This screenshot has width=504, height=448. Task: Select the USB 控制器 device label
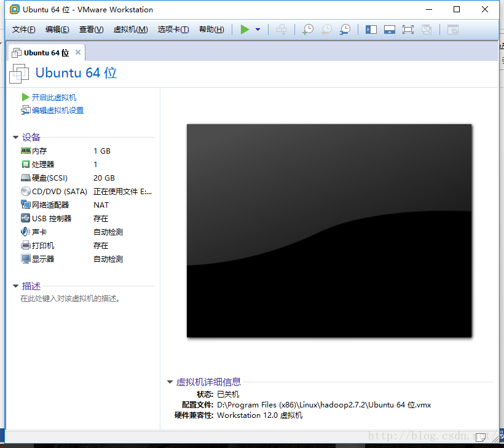point(52,219)
